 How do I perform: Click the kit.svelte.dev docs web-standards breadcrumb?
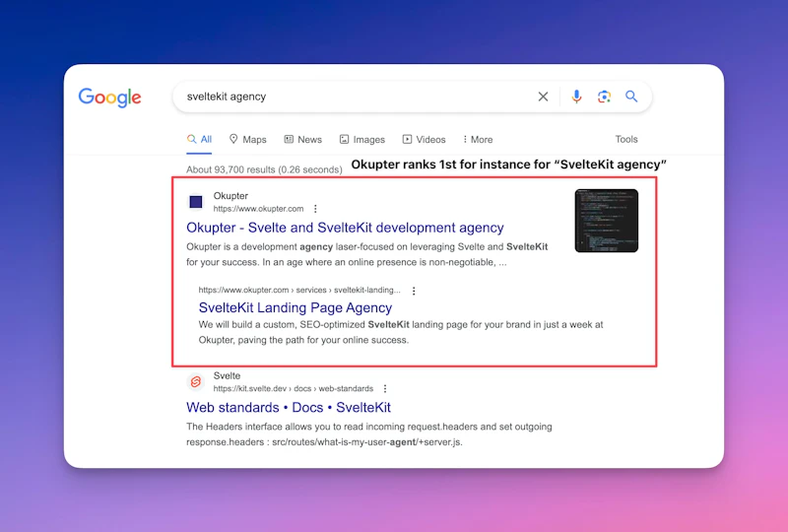[294, 389]
